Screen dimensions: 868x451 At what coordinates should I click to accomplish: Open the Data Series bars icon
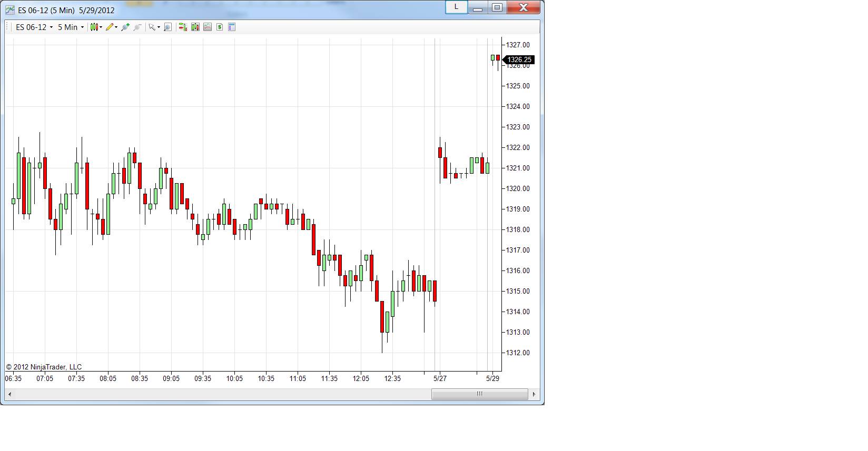tap(195, 27)
